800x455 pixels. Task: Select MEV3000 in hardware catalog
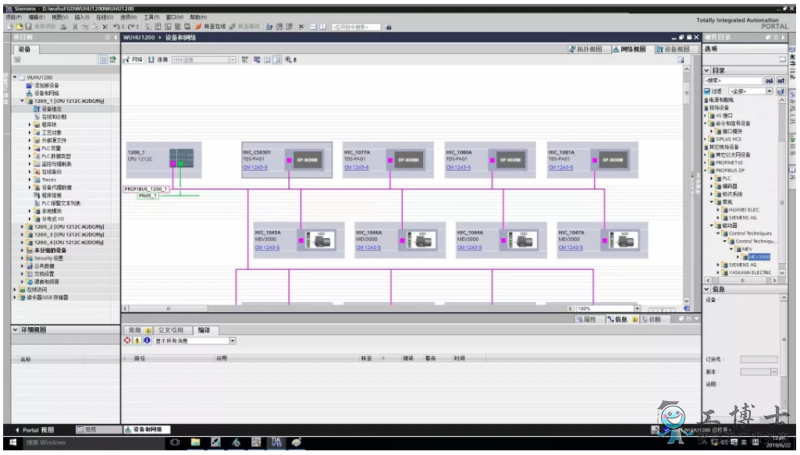click(x=759, y=257)
